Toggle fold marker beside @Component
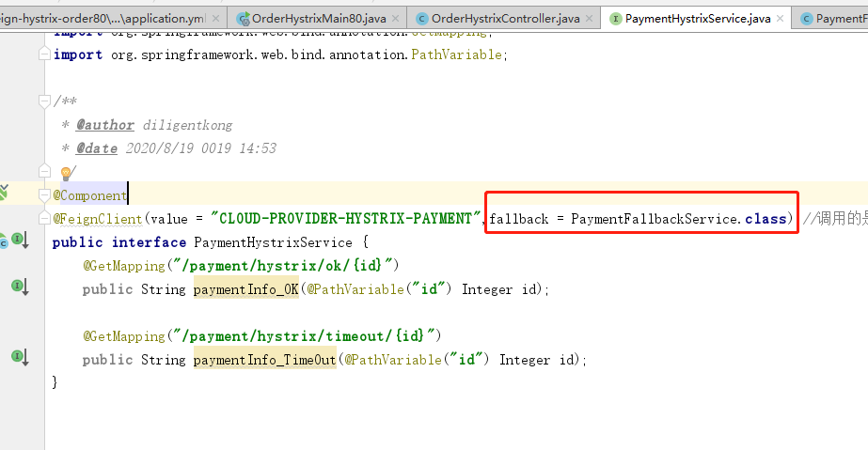This screenshot has width=868, height=450. pos(44,194)
